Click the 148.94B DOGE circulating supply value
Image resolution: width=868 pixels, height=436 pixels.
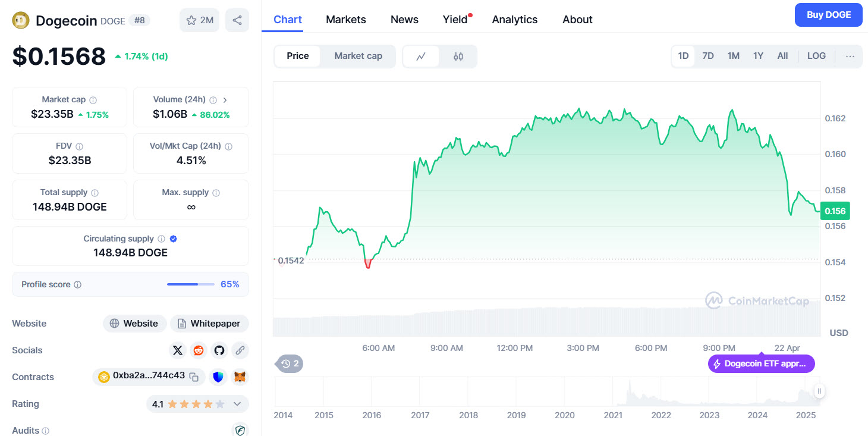point(130,253)
